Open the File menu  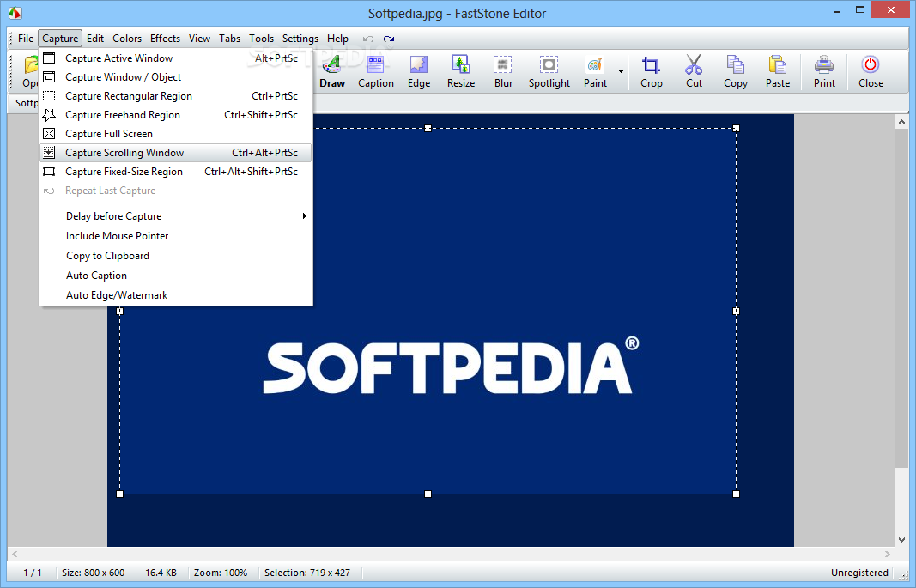point(26,39)
